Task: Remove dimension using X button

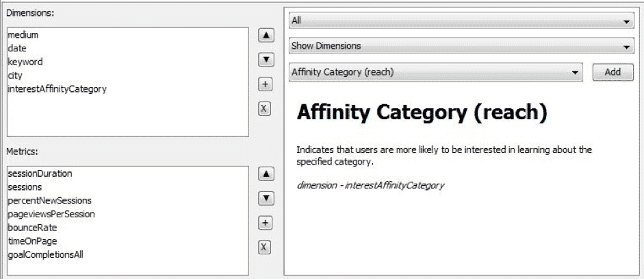Action: click(268, 109)
